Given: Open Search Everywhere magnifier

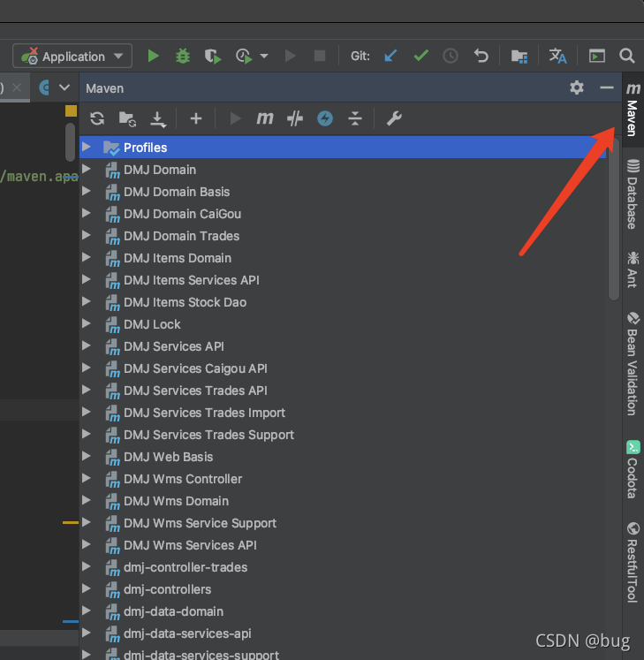Looking at the screenshot, I should point(627,56).
